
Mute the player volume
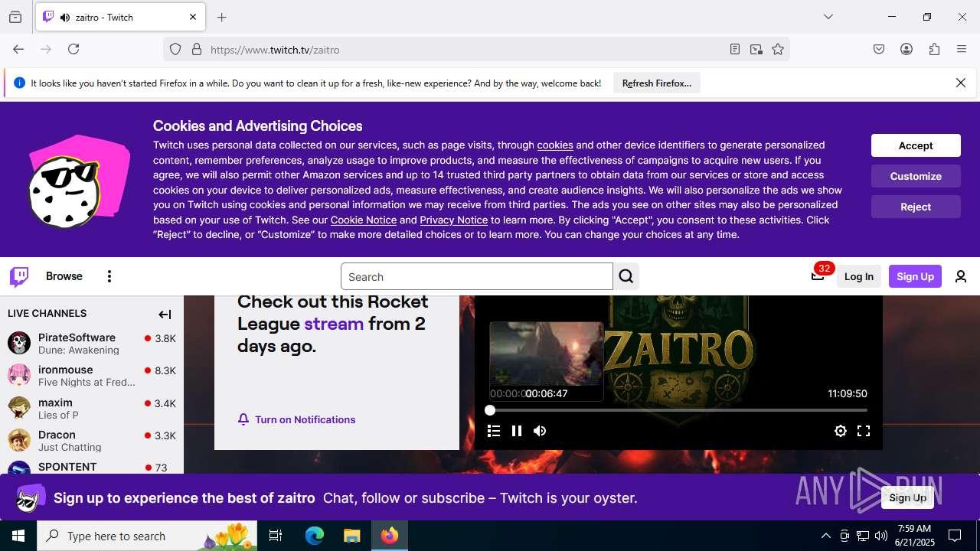pos(540,431)
